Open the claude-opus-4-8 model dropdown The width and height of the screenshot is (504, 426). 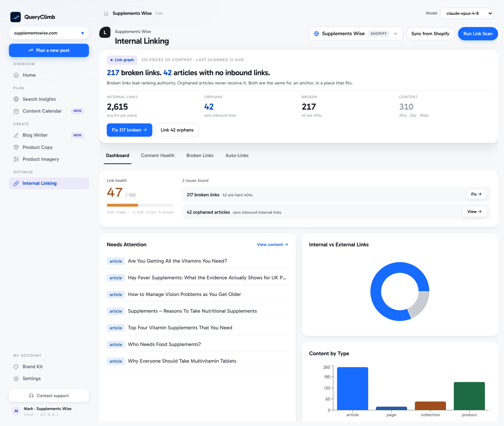[x=467, y=13]
